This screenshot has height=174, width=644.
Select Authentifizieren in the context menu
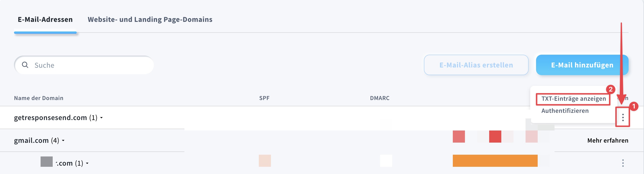click(x=565, y=111)
